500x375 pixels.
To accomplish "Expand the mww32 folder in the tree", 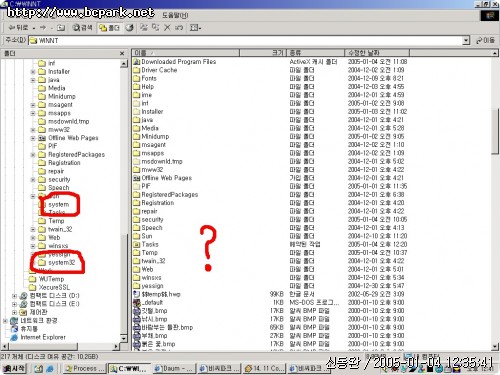I will [x=33, y=130].
